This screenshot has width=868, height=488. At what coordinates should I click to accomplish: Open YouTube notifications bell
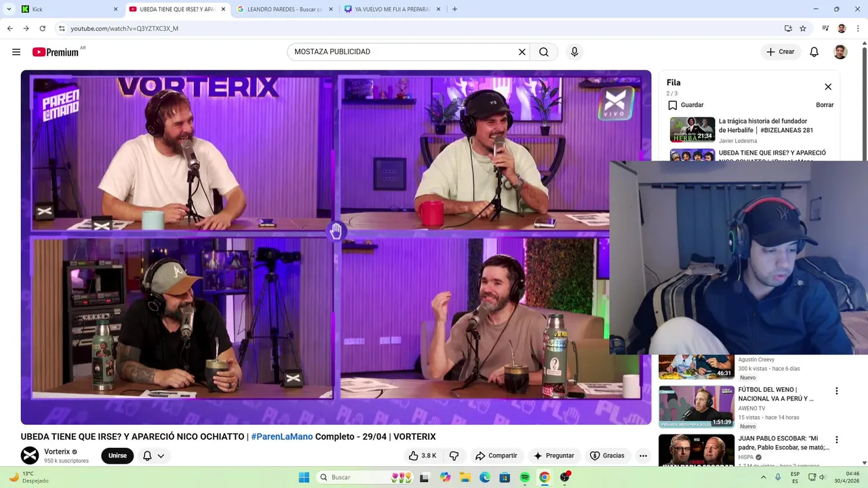pyautogui.click(x=814, y=52)
